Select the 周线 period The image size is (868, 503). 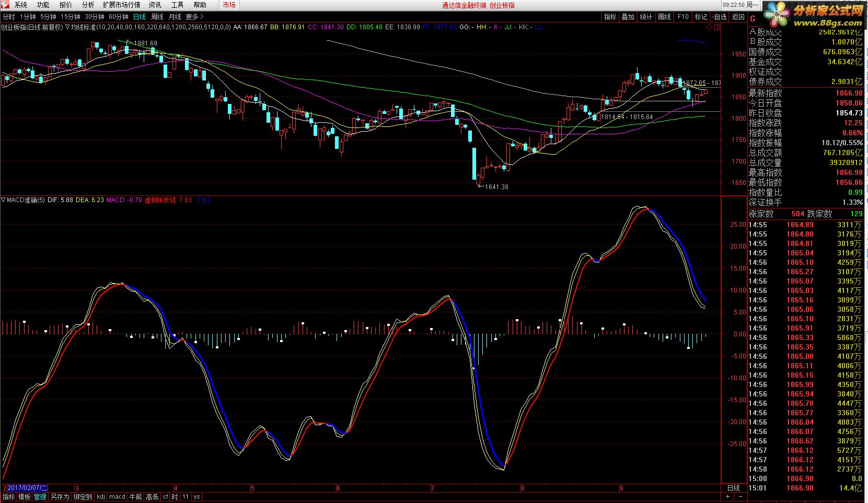coord(157,17)
